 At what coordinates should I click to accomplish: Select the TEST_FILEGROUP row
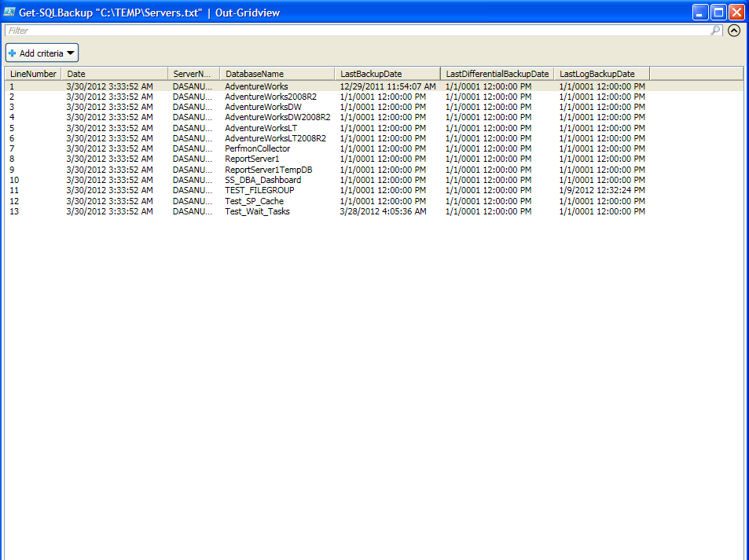coord(257,190)
